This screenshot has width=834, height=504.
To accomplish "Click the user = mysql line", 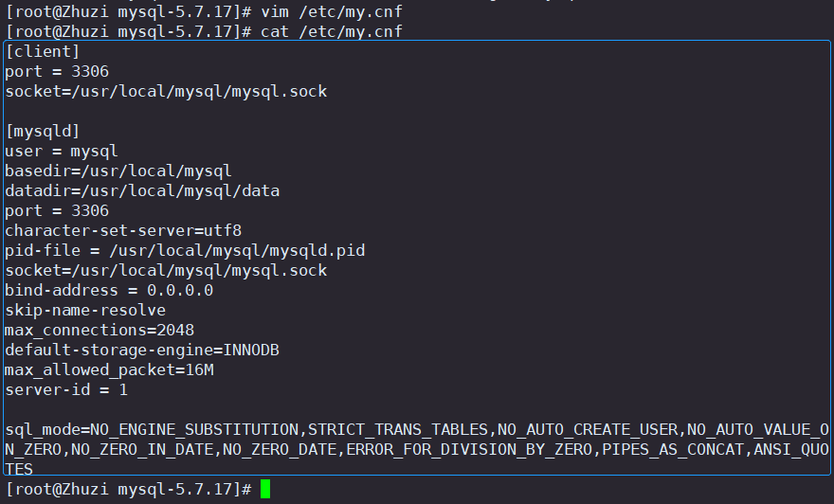I will [62, 152].
